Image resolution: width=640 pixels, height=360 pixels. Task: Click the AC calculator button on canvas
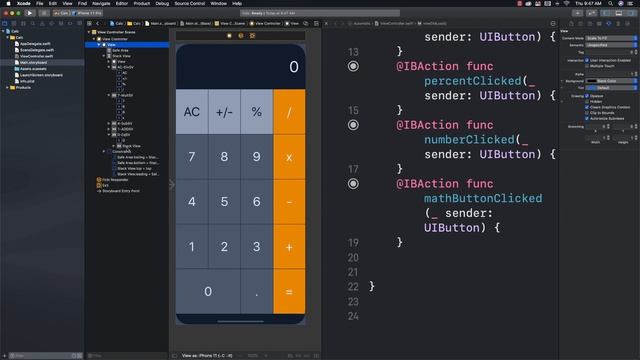pyautogui.click(x=192, y=112)
